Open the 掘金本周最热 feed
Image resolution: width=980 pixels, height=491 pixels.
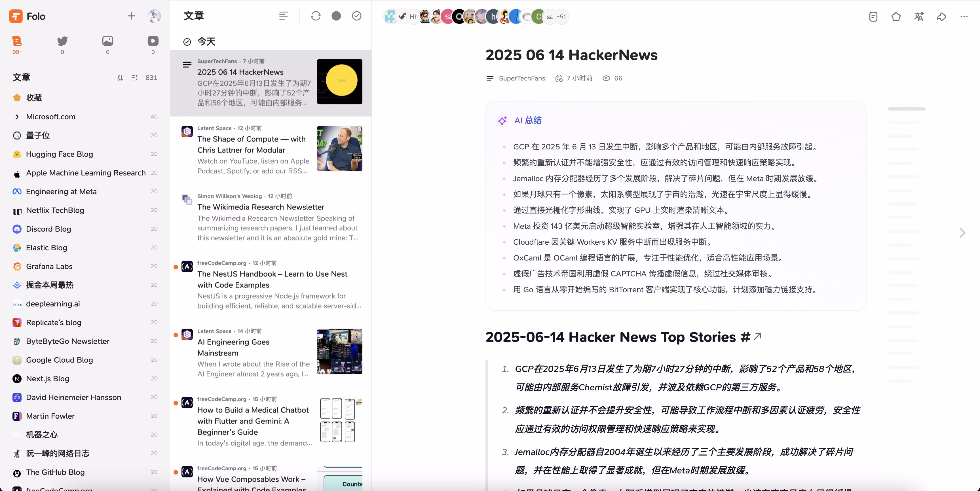pos(85,285)
